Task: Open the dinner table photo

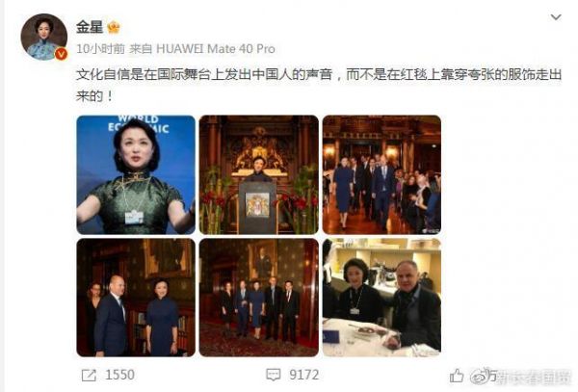Action: [381, 298]
